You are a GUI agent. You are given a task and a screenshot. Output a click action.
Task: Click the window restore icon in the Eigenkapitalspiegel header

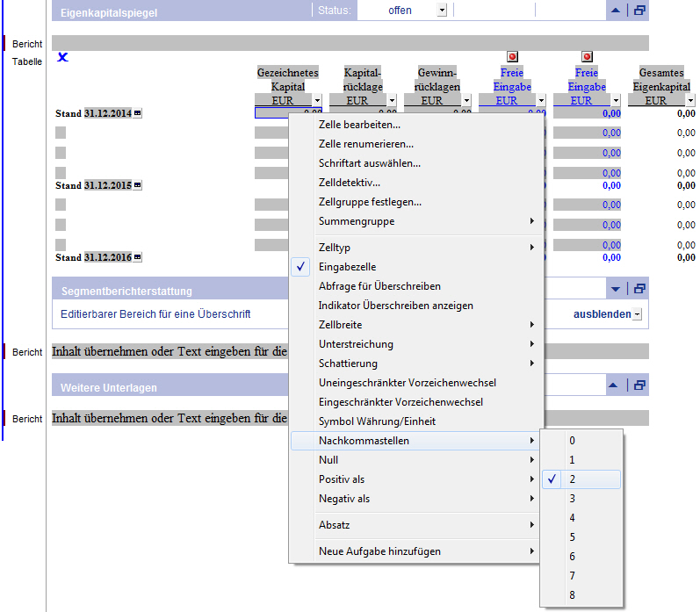click(639, 11)
